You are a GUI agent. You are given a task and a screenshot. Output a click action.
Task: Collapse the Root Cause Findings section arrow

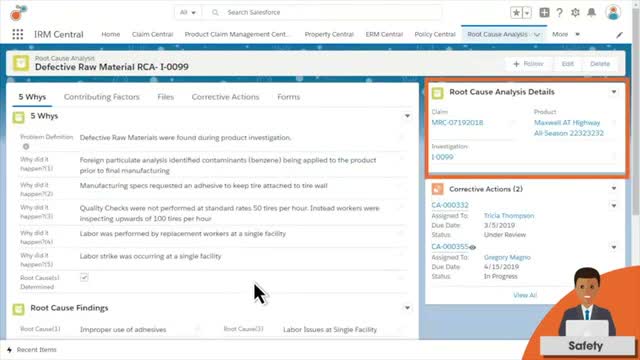pyautogui.click(x=407, y=308)
